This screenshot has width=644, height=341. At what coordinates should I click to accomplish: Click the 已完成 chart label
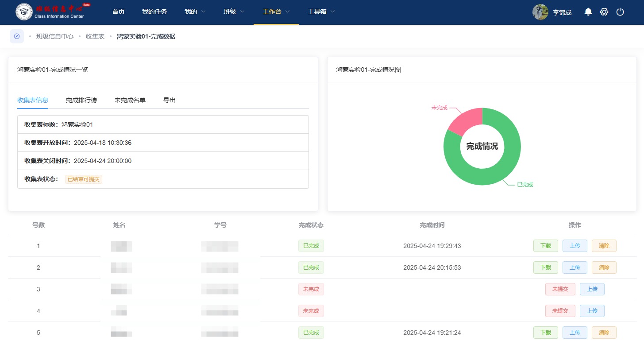coord(525,185)
